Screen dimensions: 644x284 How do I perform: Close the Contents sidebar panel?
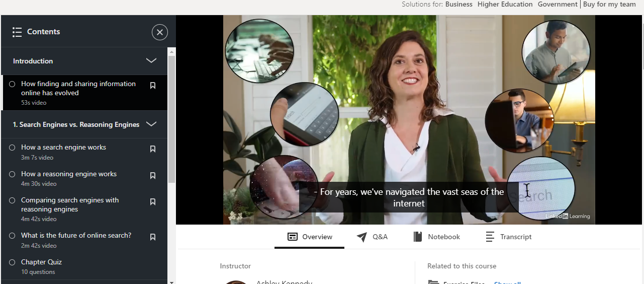click(x=160, y=32)
